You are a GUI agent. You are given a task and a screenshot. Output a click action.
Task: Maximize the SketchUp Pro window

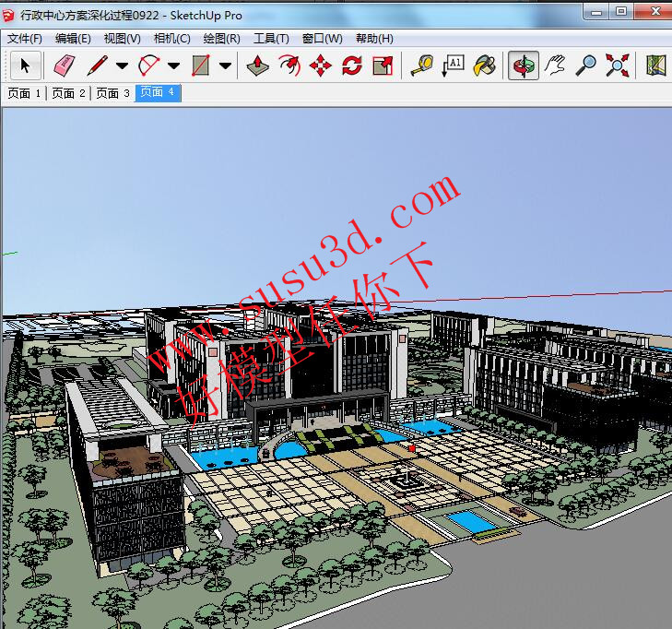click(621, 12)
